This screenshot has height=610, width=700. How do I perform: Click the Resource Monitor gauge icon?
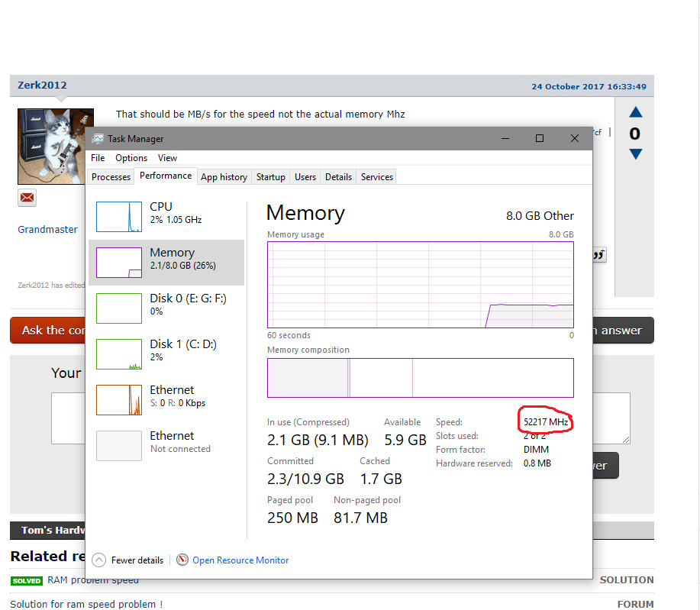[182, 560]
